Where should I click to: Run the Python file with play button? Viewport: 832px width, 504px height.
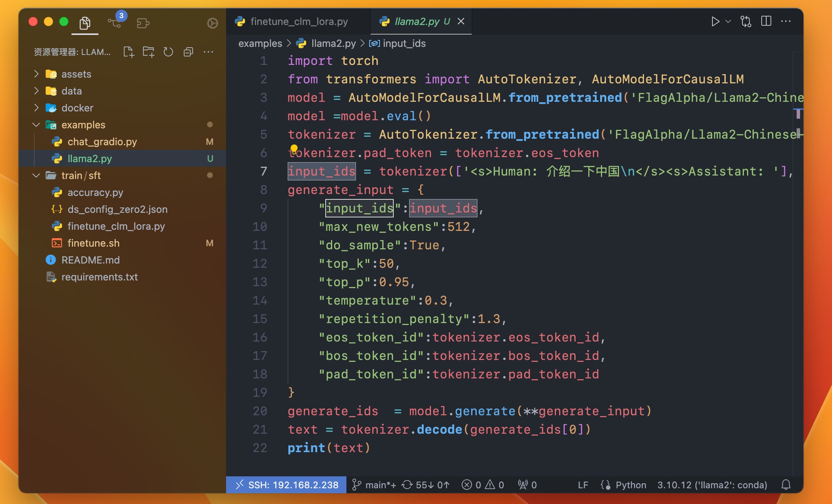coord(715,22)
